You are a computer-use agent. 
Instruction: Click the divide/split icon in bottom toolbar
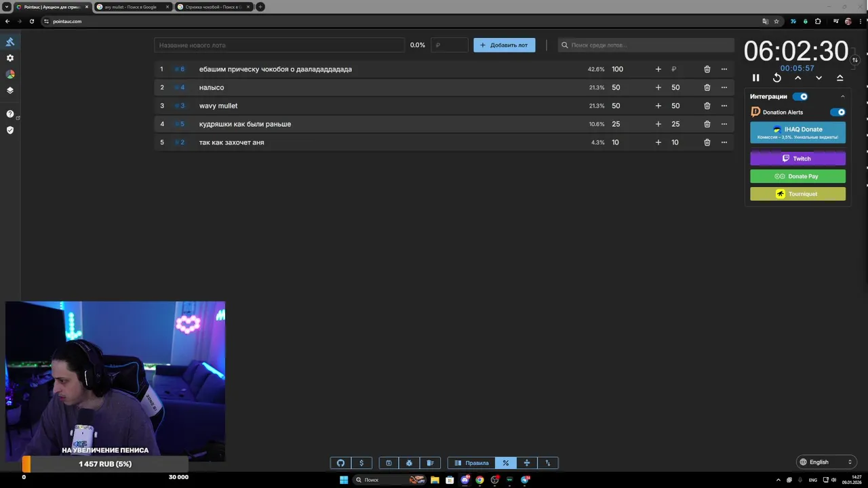tap(526, 463)
